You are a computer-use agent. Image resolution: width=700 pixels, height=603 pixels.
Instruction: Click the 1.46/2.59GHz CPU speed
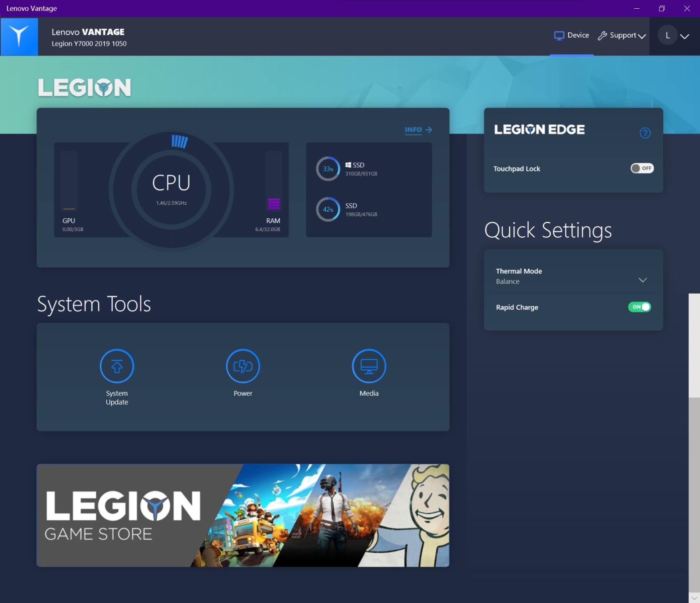coord(171,203)
